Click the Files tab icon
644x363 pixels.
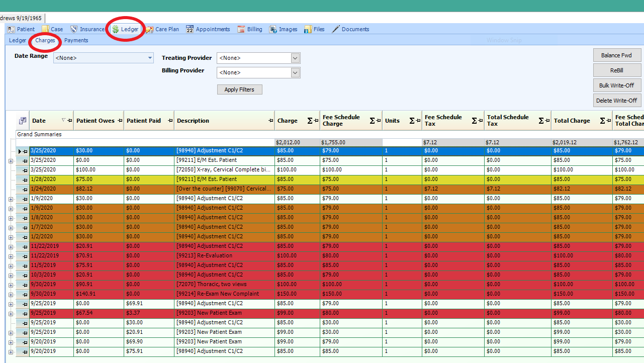coord(307,29)
